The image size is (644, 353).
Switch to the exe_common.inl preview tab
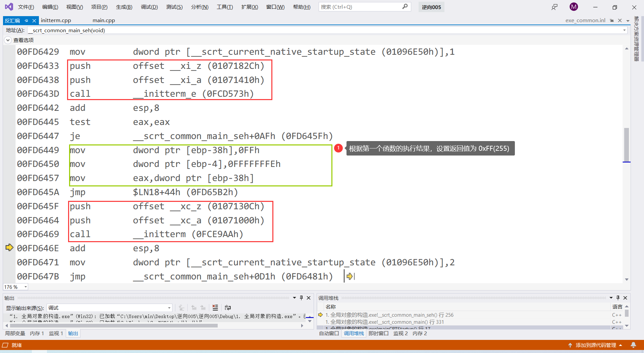(x=585, y=20)
